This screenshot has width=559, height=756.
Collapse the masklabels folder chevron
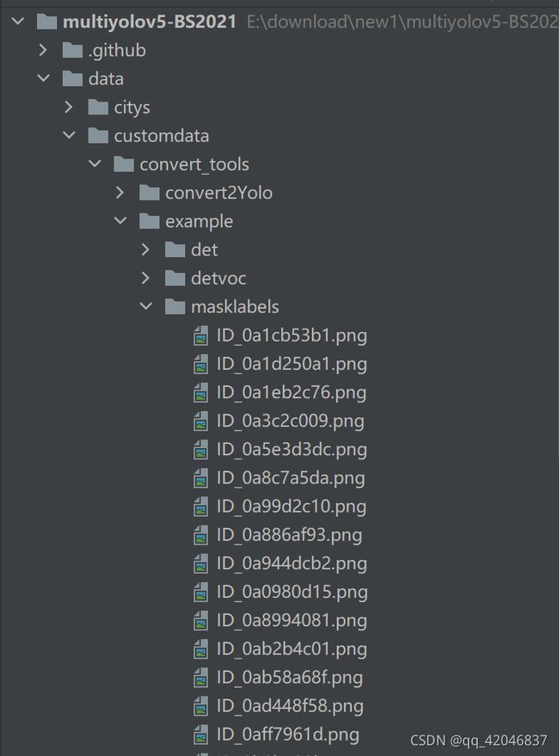pos(145,306)
